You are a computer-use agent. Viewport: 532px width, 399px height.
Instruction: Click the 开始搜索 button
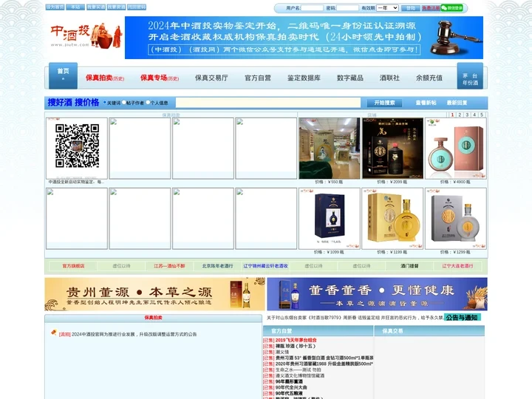[x=384, y=103]
